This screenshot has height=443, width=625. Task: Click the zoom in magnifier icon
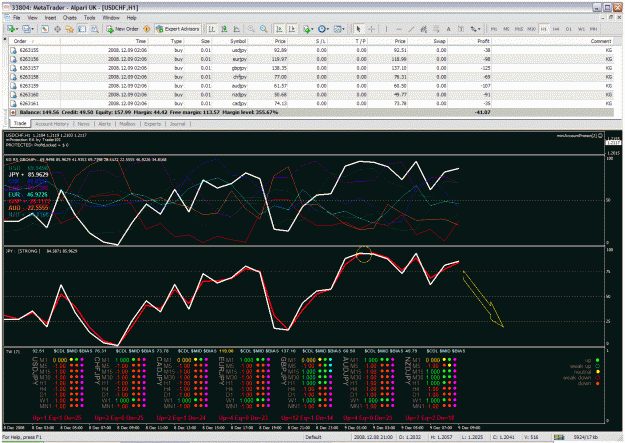[x=251, y=29]
